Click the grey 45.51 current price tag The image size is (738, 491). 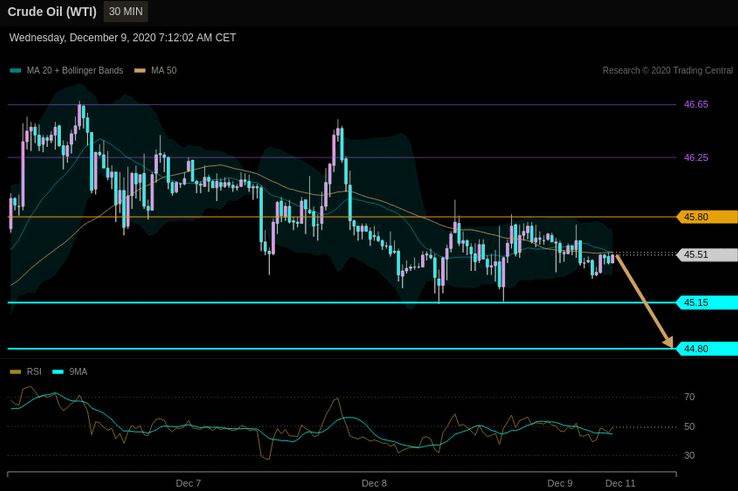pyautogui.click(x=707, y=255)
